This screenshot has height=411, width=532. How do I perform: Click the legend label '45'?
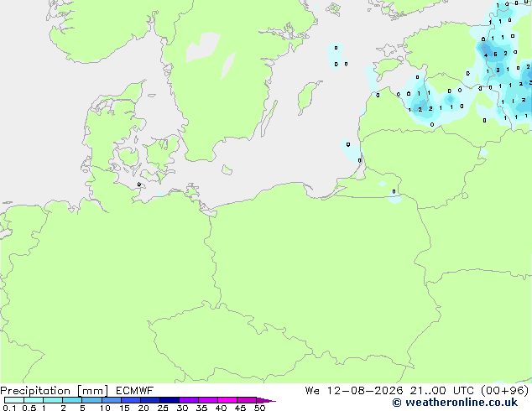[x=240, y=408]
